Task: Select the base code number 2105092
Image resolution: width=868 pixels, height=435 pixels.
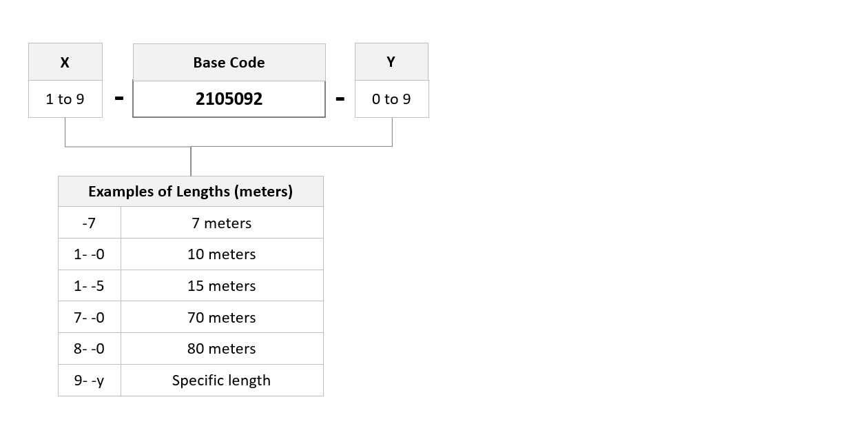Action: pos(229,99)
